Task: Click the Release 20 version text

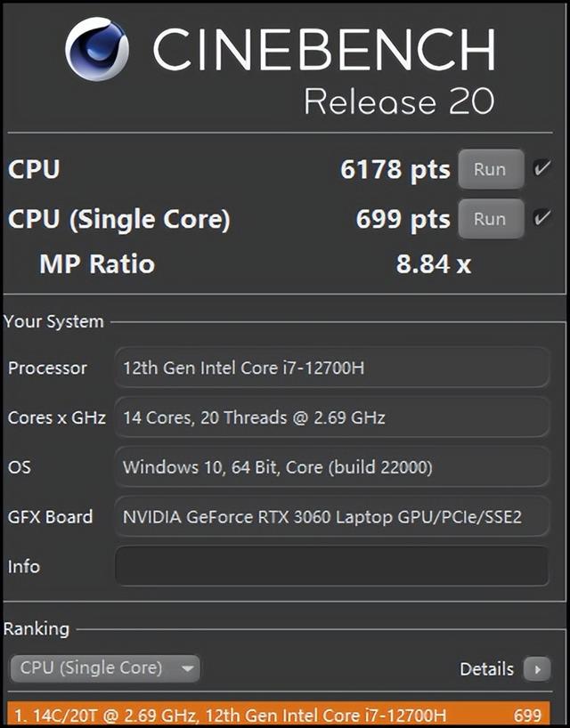Action: click(x=399, y=101)
